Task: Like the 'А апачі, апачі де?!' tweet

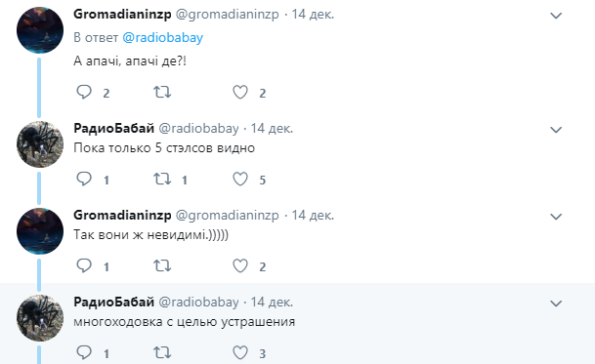Action: (x=240, y=92)
